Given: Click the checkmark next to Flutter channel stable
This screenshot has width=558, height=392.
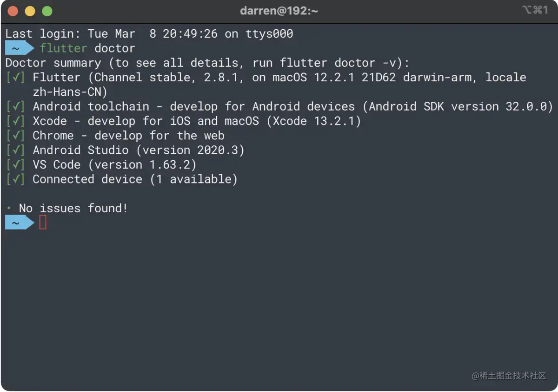Looking at the screenshot, I should click(x=15, y=78).
